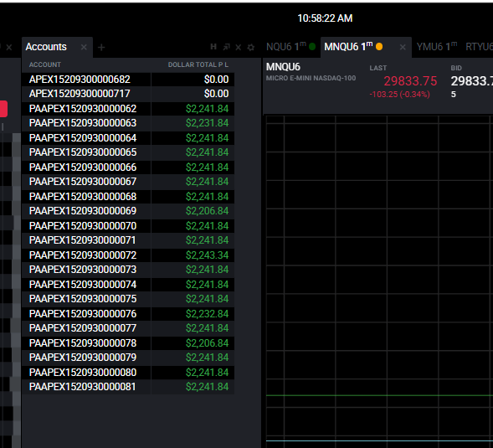The height and width of the screenshot is (448, 493).
Task: Close the Accounts panel with the X beside the gear
Action: point(239,47)
